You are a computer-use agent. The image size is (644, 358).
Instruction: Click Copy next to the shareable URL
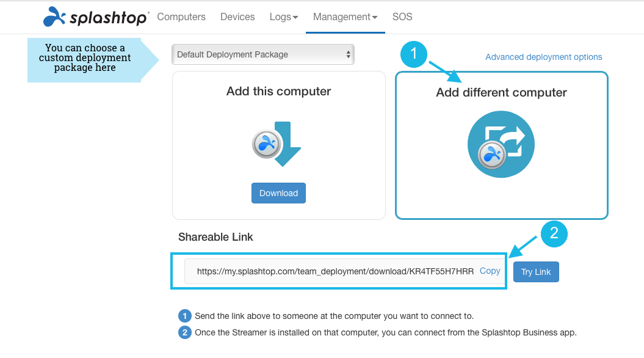(x=490, y=271)
